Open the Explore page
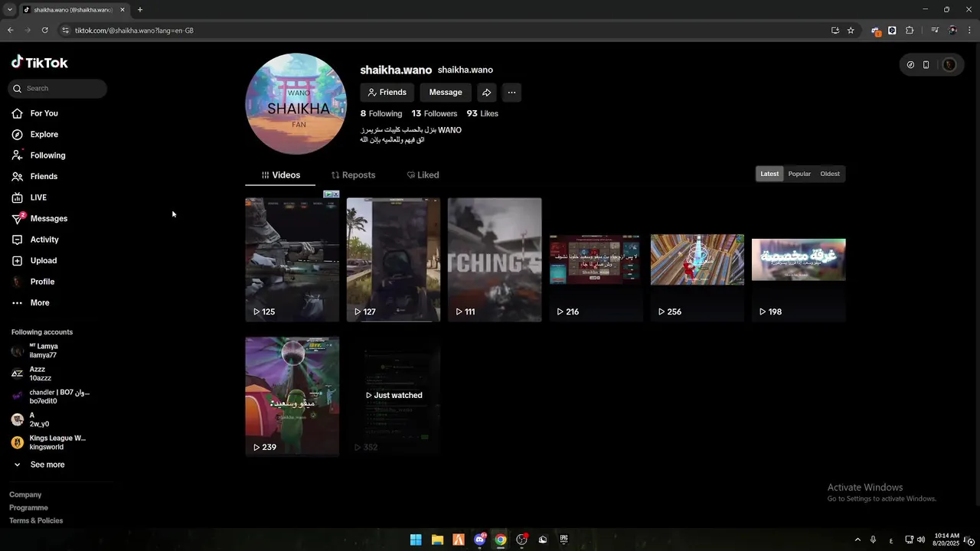Image resolution: width=980 pixels, height=551 pixels. [35, 135]
